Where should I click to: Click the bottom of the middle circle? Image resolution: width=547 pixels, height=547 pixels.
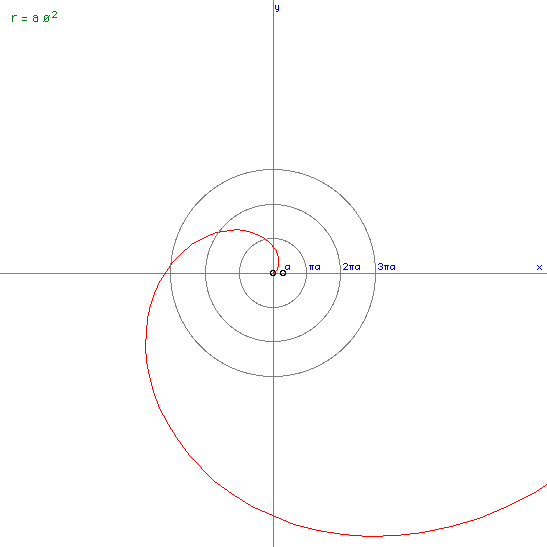click(274, 341)
